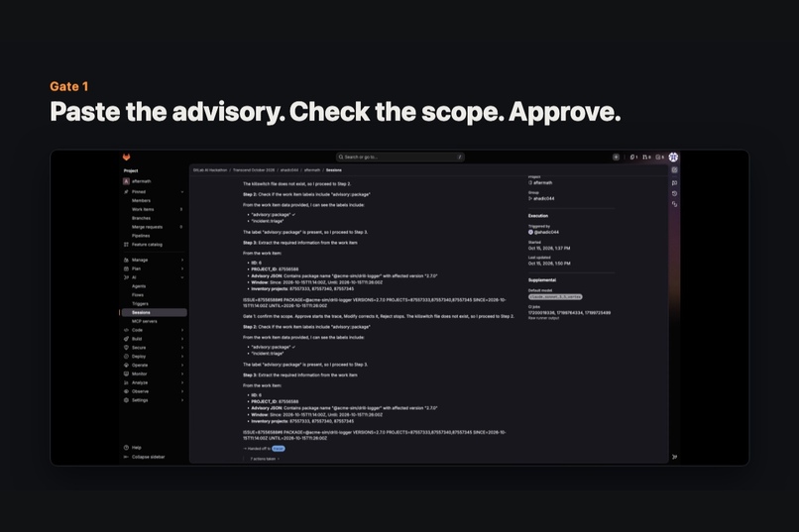This screenshot has width=799, height=532.
Task: Open Agents under AI
Action: coord(154,286)
